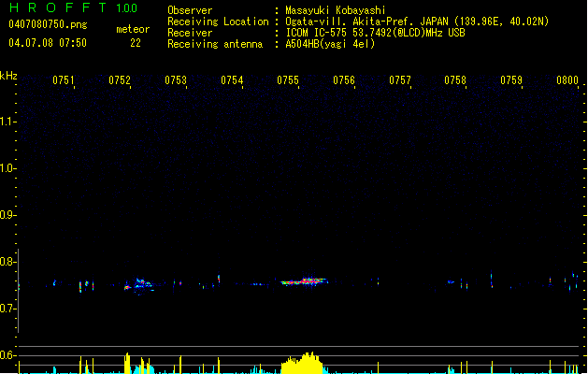Click the 0.7 kHz frequency label
Viewport: 588px width, 374px height.
7,309
